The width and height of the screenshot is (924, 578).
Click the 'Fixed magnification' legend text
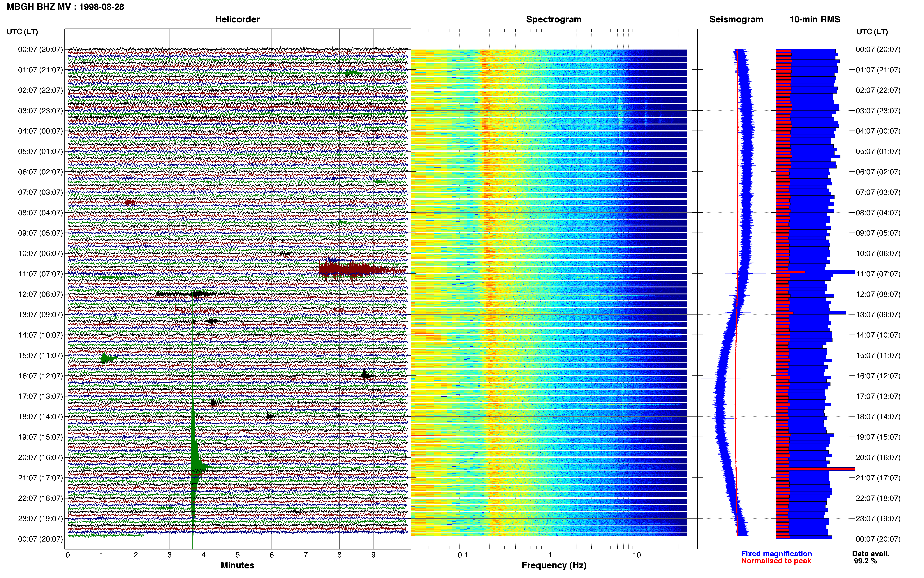click(x=776, y=554)
